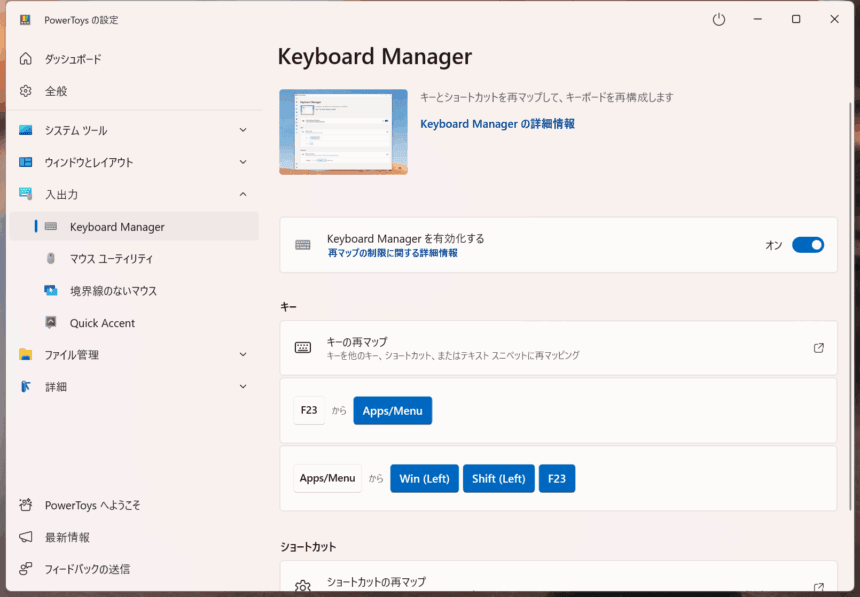Click the Keyboard Manager preview thumbnail
The image size is (860, 597).
click(x=343, y=132)
